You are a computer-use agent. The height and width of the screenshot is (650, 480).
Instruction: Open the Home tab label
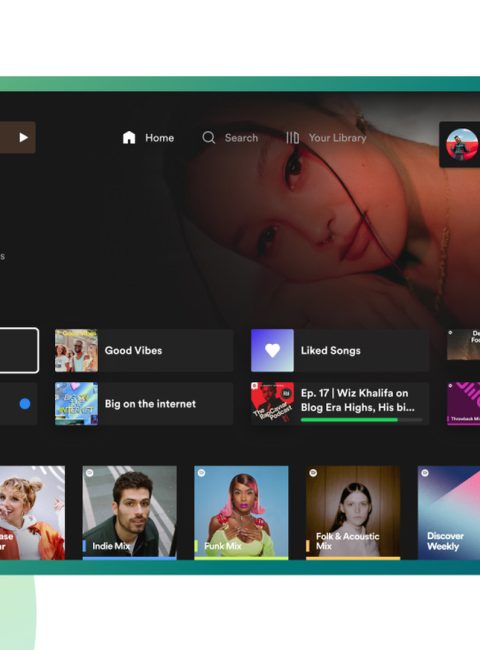click(160, 138)
